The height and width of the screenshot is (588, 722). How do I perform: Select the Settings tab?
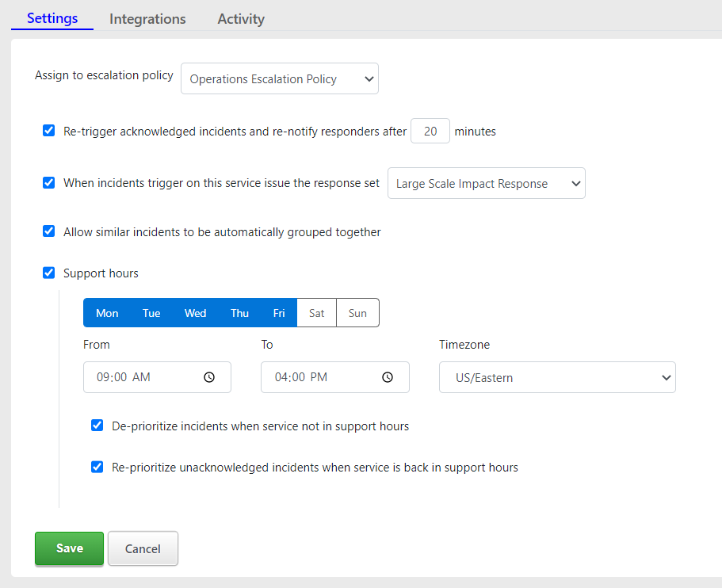tap(52, 18)
